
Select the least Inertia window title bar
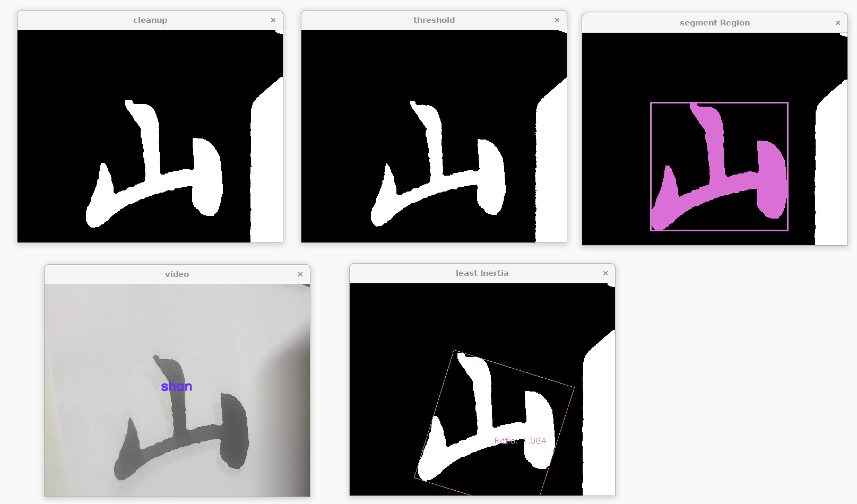click(x=482, y=273)
